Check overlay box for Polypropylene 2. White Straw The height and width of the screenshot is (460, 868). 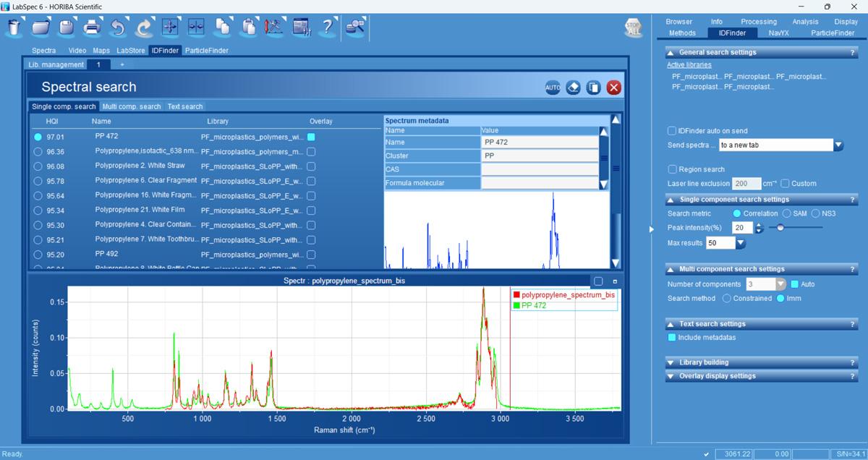[311, 166]
